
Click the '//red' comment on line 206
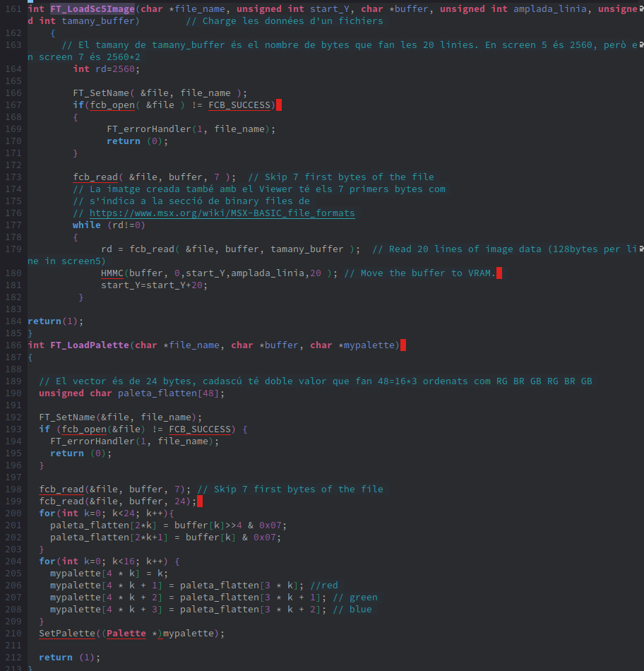click(324, 586)
